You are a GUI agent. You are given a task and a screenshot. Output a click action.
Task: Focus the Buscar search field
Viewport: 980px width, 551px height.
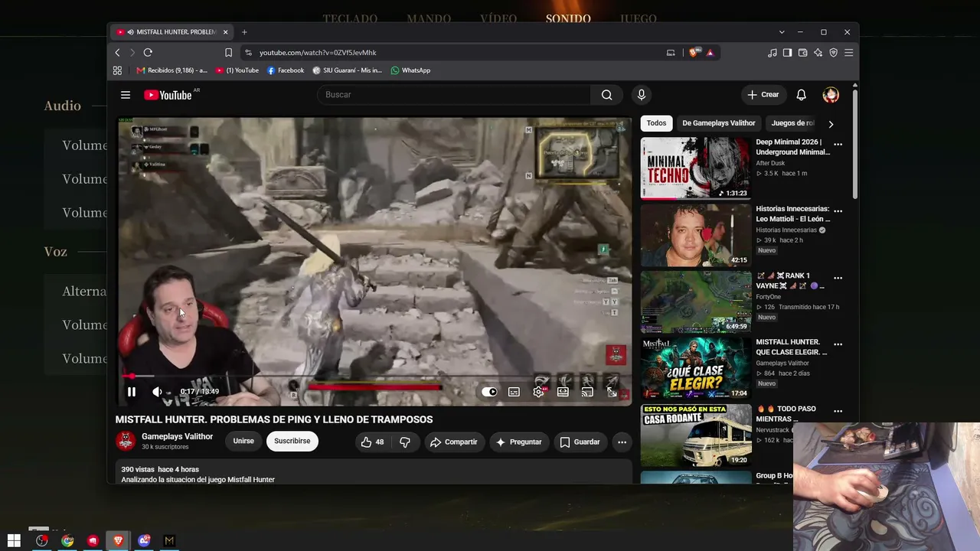pos(454,95)
